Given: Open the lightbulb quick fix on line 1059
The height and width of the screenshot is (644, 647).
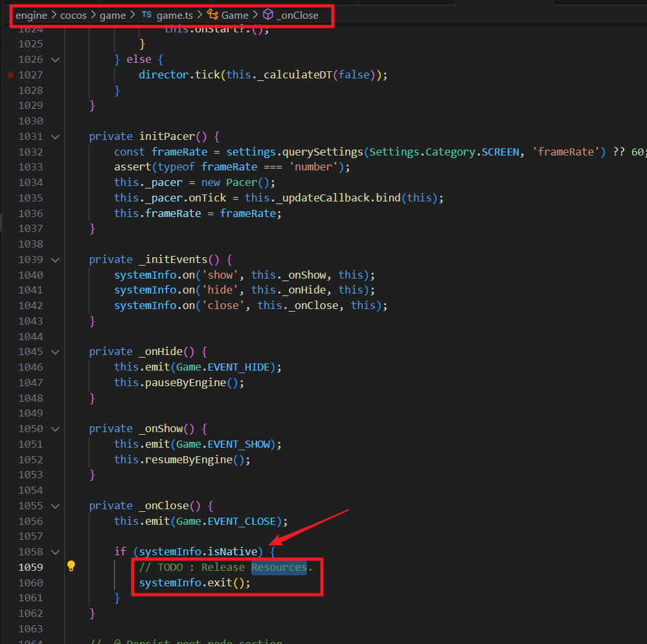Looking at the screenshot, I should [71, 566].
